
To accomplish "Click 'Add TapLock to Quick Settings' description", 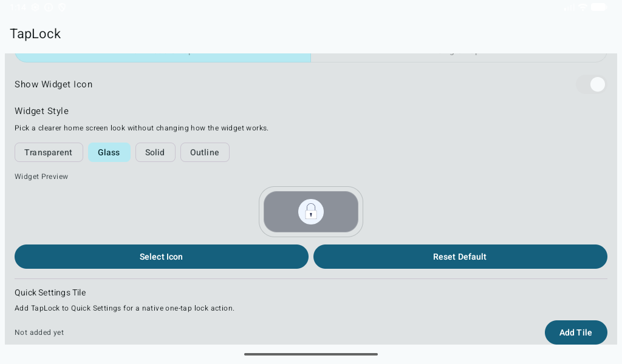I will point(125,308).
